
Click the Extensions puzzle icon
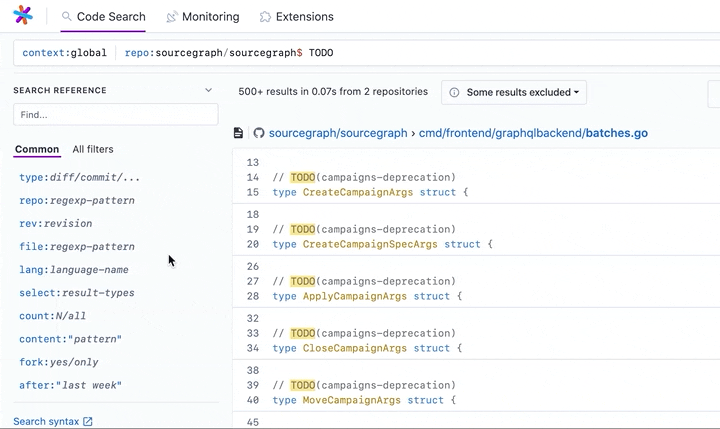pyautogui.click(x=265, y=17)
